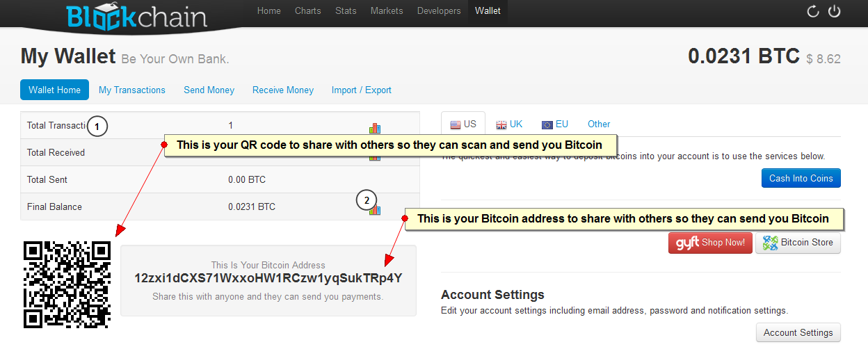Click the 0.0231 BTC balance header
Screen dimensions: 868x356
tap(744, 56)
